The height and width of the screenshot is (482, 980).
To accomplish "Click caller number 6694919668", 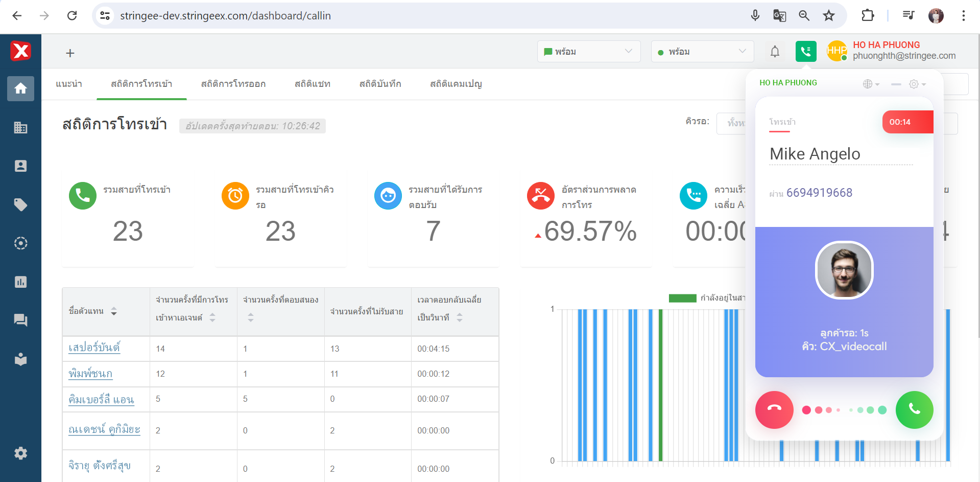I will click(819, 193).
